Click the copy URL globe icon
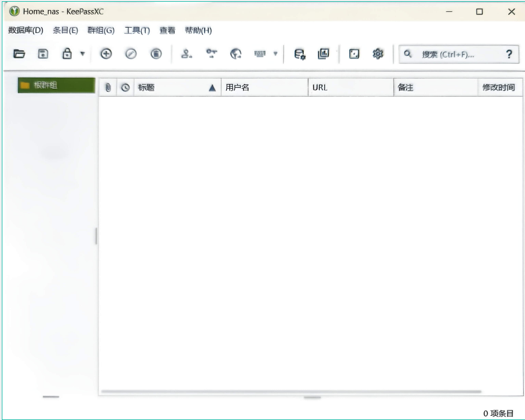Image resolution: width=525 pixels, height=420 pixels. pyautogui.click(x=236, y=54)
